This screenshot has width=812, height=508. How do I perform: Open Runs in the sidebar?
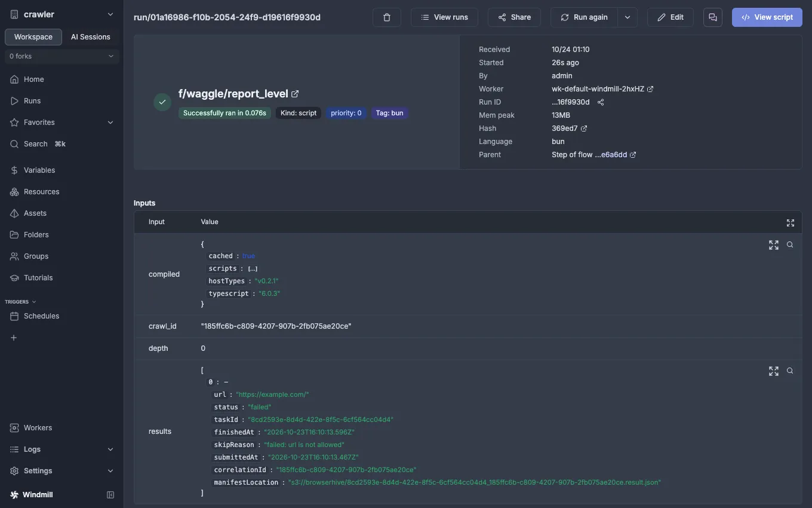[x=62, y=101]
